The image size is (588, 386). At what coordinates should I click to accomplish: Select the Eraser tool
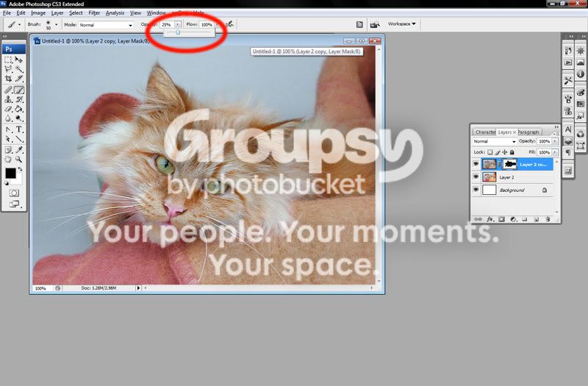tap(8, 109)
